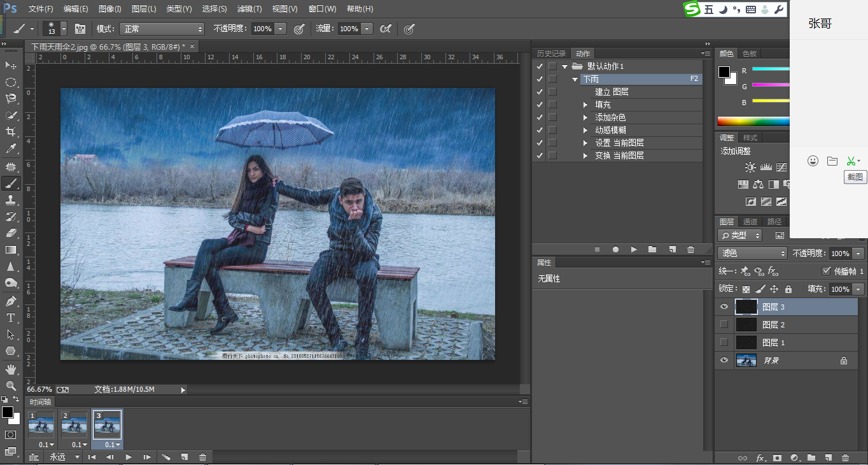The height and width of the screenshot is (465, 868).
Task: Click tween animation frames icon
Action: pyautogui.click(x=165, y=457)
